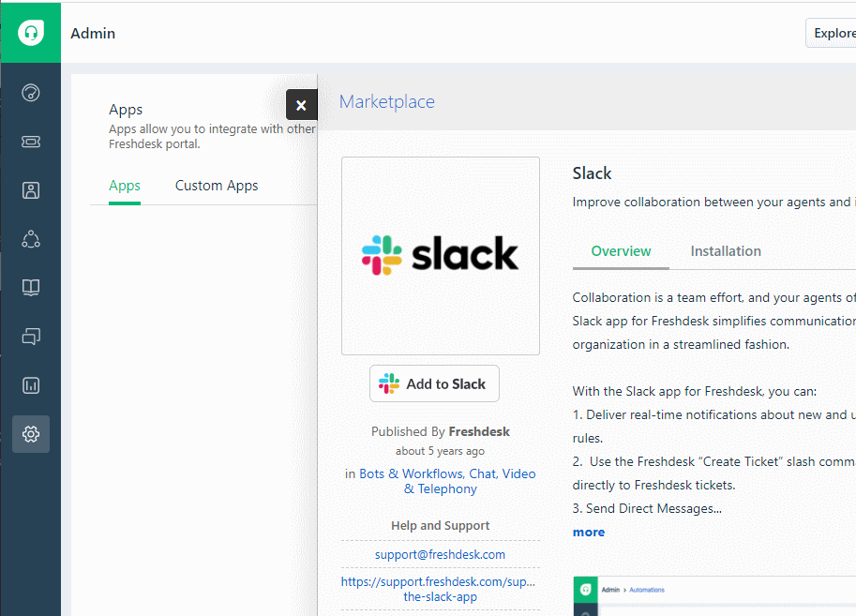The height and width of the screenshot is (616, 856).
Task: Open the Video & Telephony category link
Action: pos(470,482)
